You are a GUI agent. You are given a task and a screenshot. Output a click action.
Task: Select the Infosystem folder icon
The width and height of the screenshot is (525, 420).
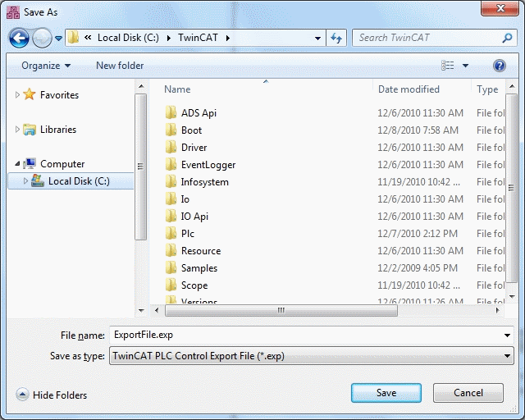[171, 181]
